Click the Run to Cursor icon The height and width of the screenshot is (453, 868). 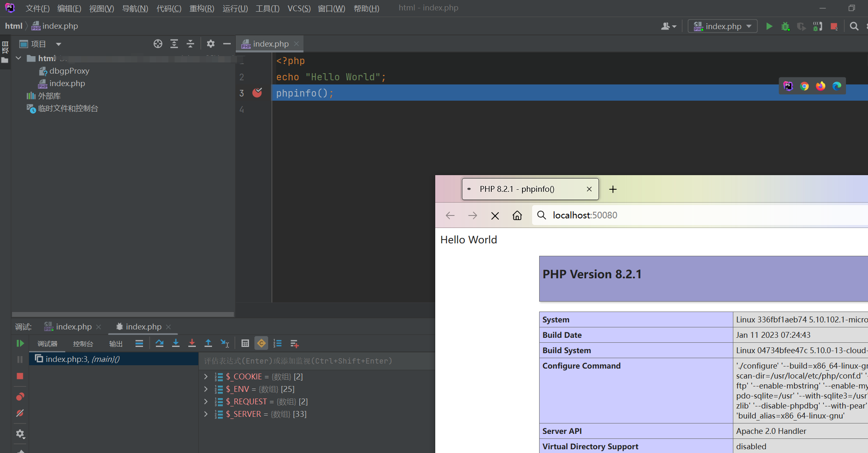(225, 343)
